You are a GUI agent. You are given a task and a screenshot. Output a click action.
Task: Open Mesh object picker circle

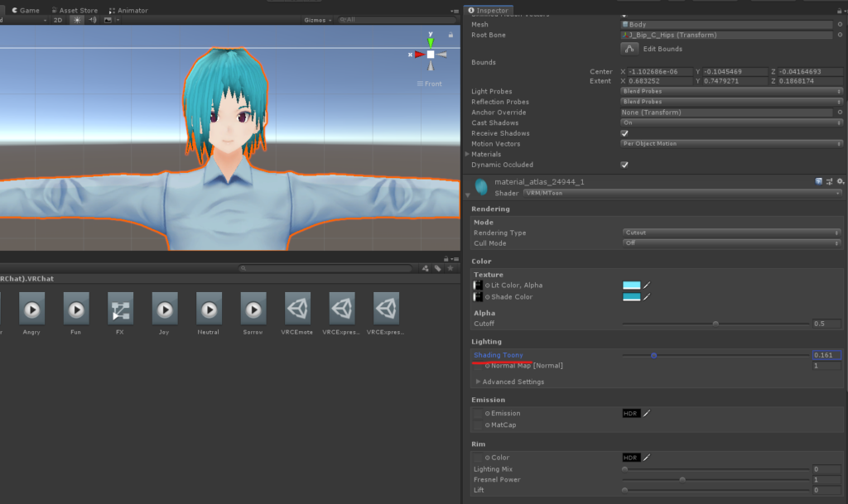click(x=840, y=24)
